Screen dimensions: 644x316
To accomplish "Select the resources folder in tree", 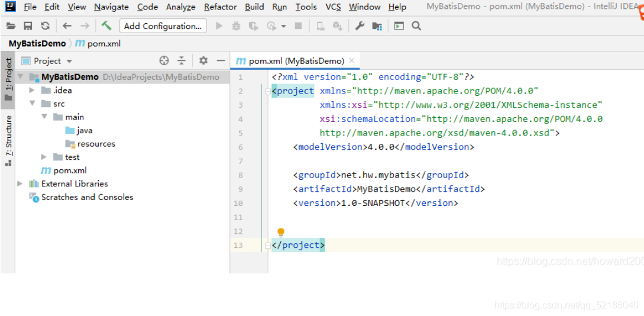I will 90,144.
